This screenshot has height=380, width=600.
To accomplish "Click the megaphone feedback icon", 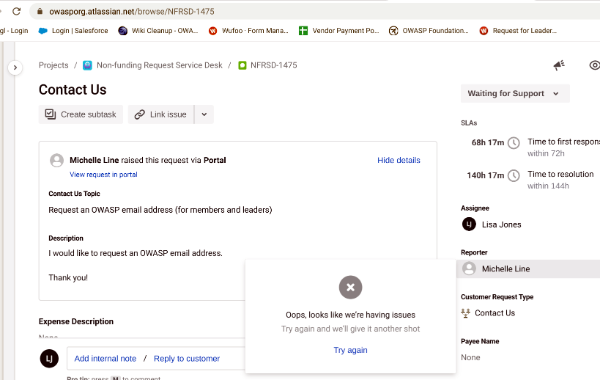I will coord(559,65).
